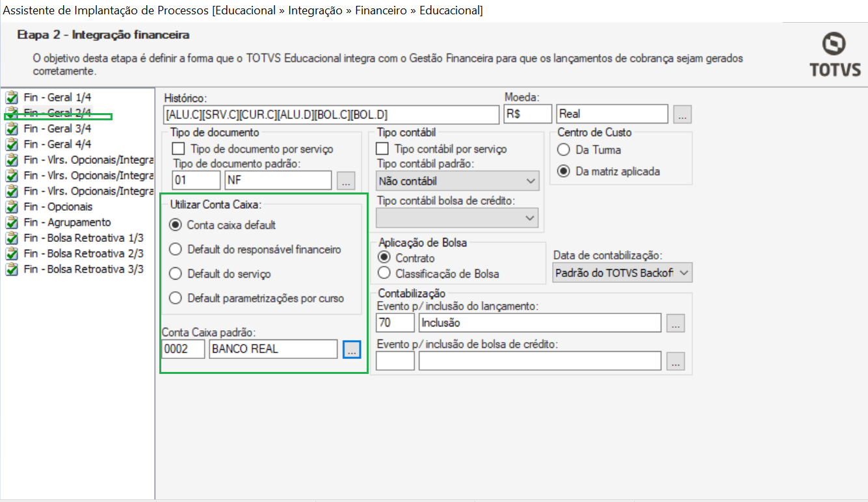Click the event description field Inclusão

[x=540, y=323]
